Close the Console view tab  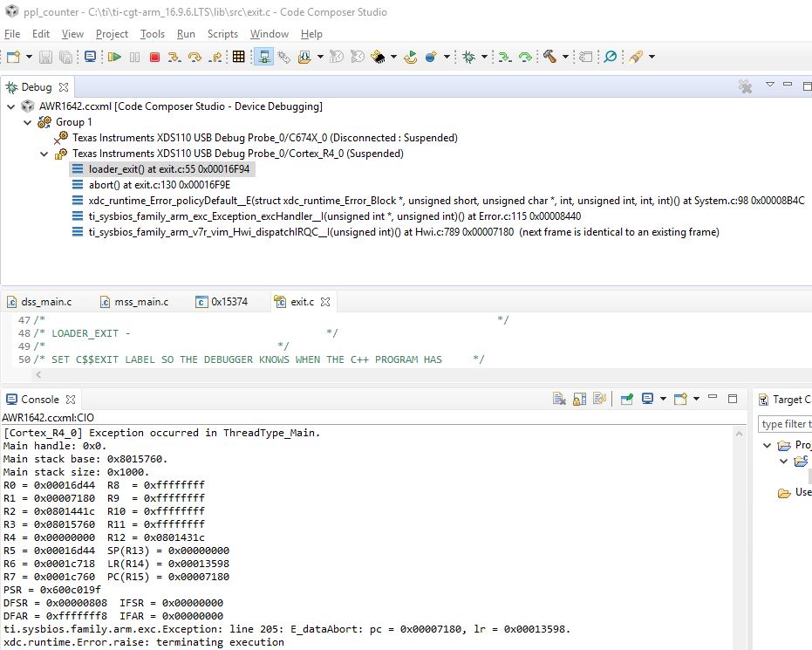click(71, 400)
